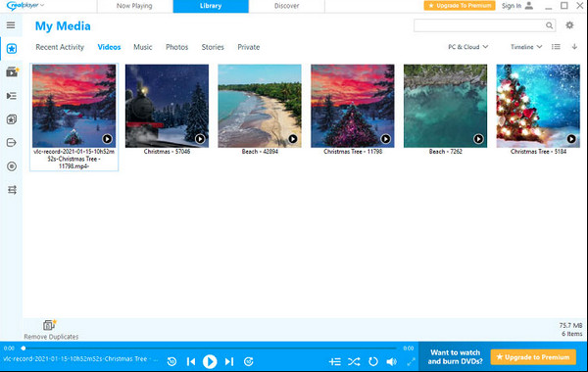Open the playlists sidebar icon
This screenshot has width=588, height=372.
tap(12, 96)
